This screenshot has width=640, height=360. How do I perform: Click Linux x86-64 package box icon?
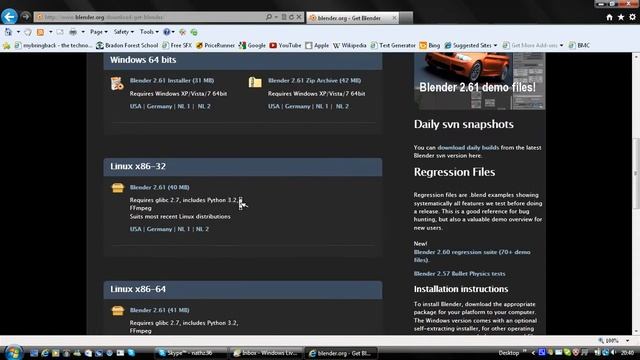tap(118, 311)
